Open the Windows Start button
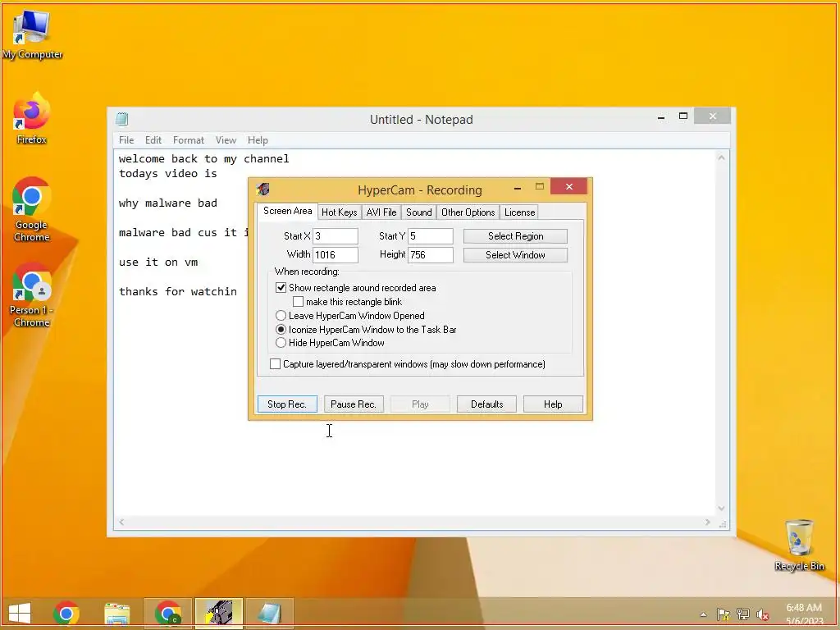840x630 pixels. [x=20, y=613]
